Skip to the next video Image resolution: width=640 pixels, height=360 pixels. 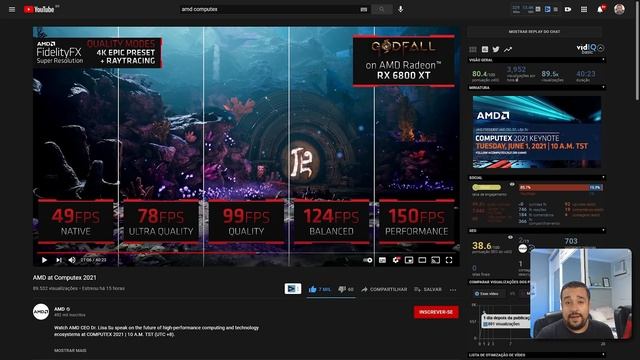[59, 260]
